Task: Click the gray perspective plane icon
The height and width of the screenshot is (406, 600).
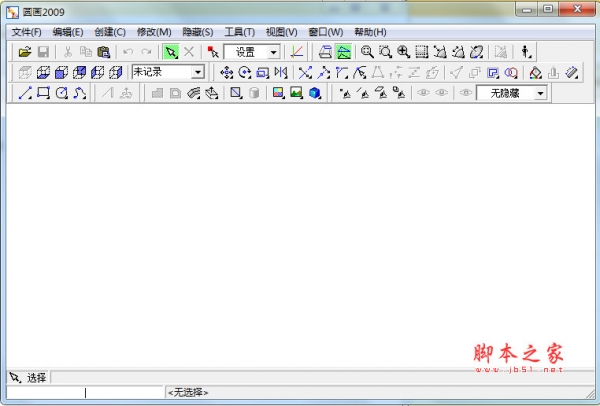Action: point(326,52)
